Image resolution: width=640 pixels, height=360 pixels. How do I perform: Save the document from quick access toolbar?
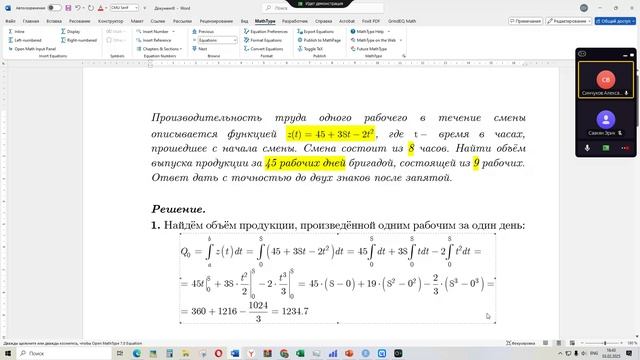tap(68, 8)
